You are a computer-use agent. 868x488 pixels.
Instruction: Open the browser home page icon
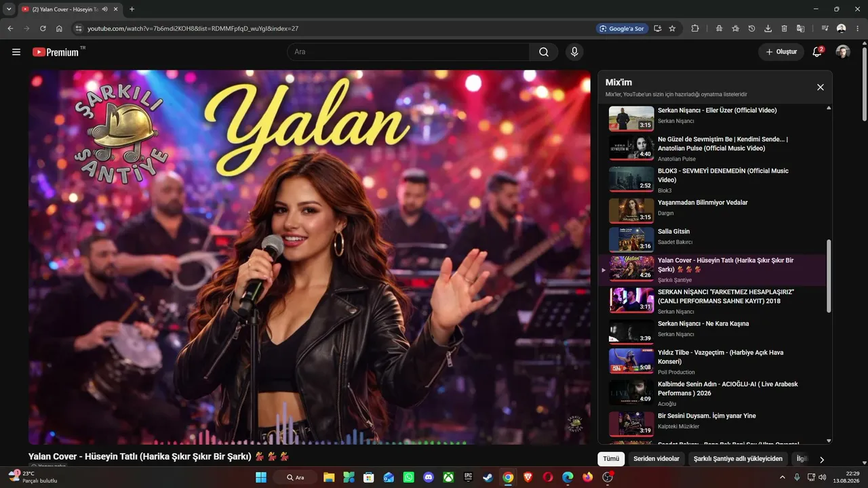click(x=59, y=28)
